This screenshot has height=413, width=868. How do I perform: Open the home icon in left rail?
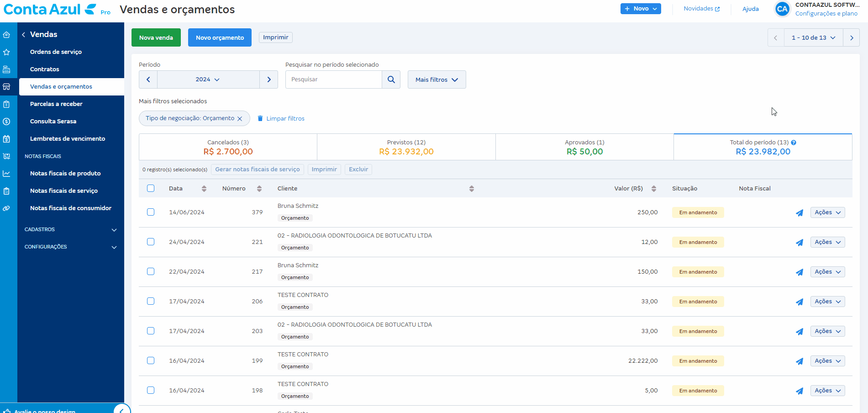tap(6, 35)
